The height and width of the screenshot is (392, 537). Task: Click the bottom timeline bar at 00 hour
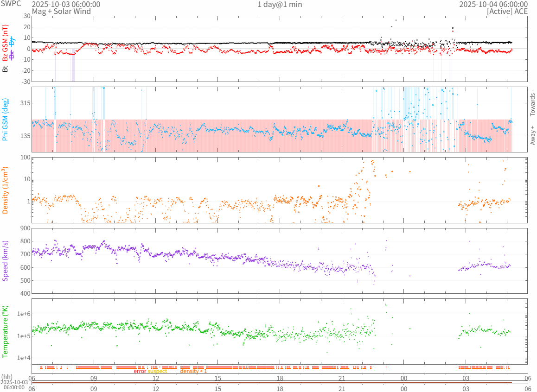pyautogui.click(x=404, y=382)
